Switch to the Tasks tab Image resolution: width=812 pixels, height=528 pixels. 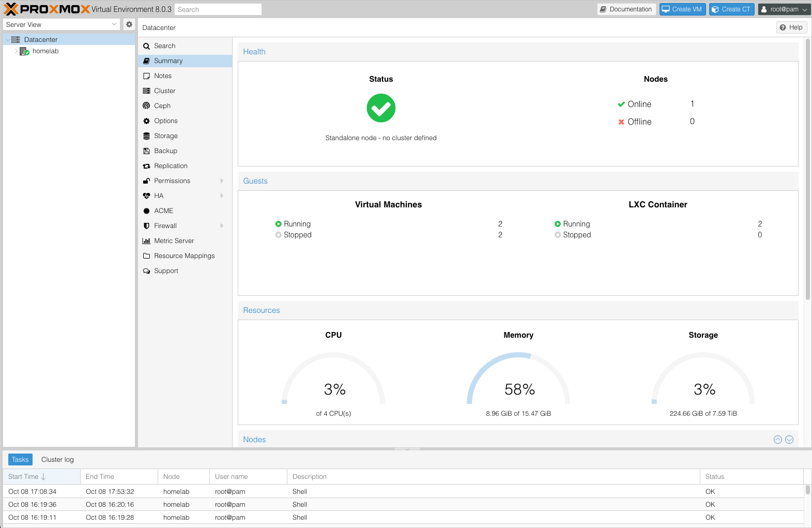(20, 460)
